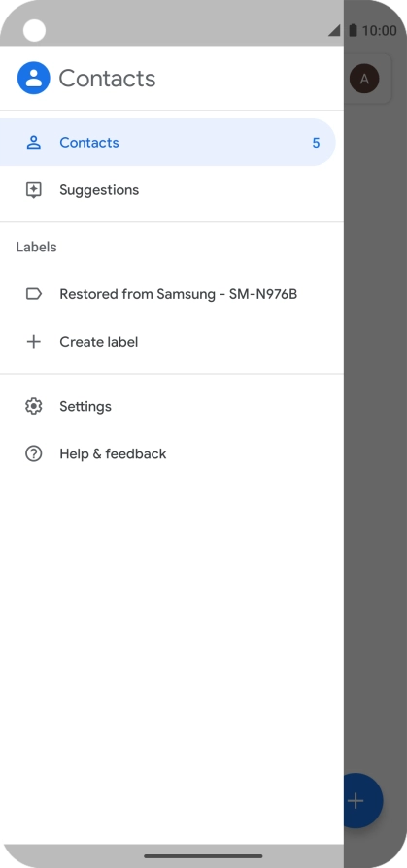
Task: Tap the navigation home gesture bar
Action: [203, 855]
